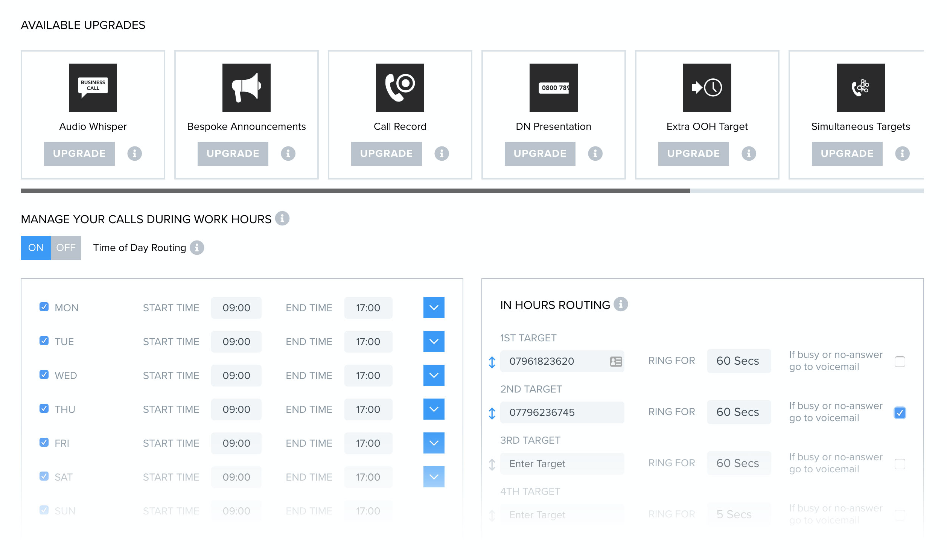Viewport: 947px width, 560px height.
Task: Show info for DN Presentation upgrade
Action: (x=595, y=154)
